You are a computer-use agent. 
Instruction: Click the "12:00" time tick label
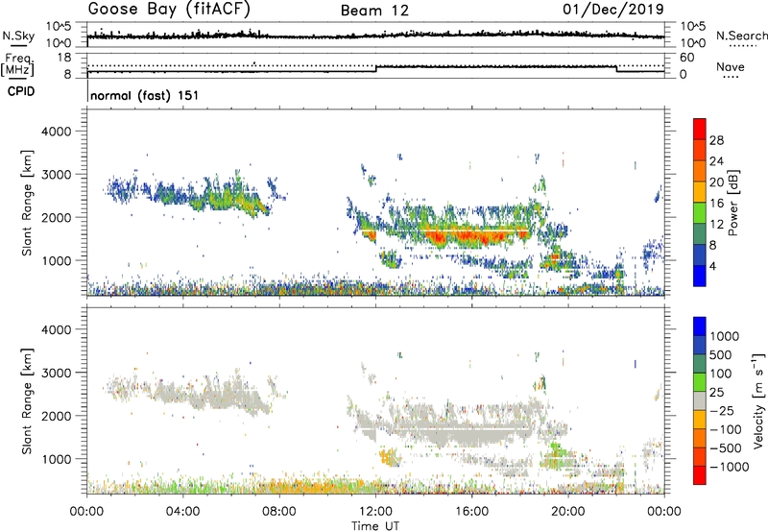pos(375,512)
